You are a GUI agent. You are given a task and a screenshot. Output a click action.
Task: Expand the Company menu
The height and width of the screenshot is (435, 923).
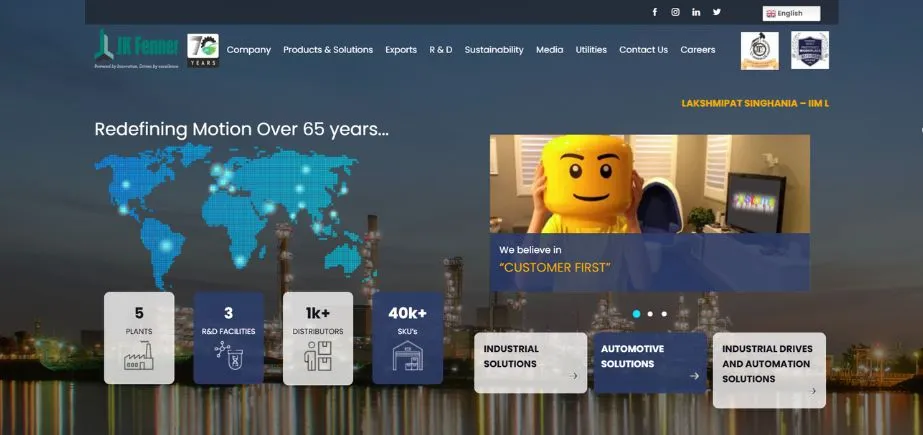tap(248, 50)
